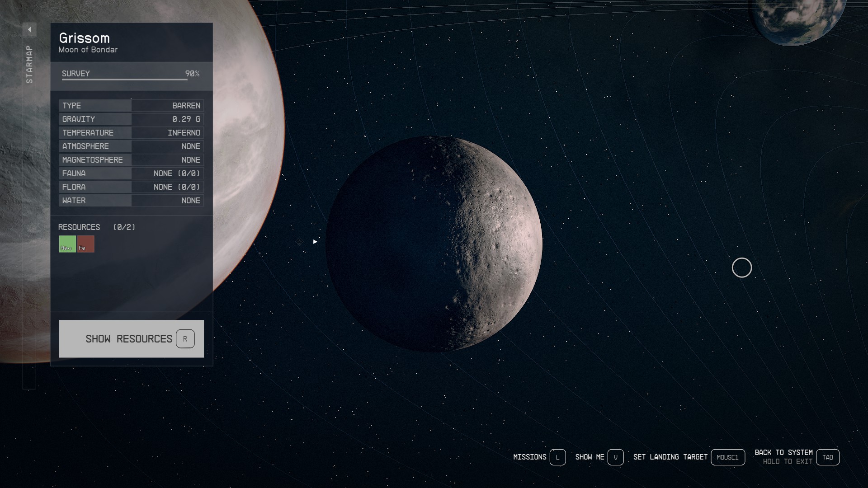Click the TEMPERATURE row label
Image resolution: width=868 pixels, height=488 pixels.
[88, 133]
